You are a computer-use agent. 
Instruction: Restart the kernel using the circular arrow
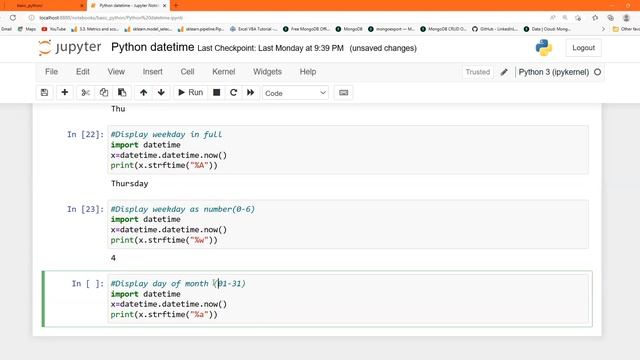(x=233, y=93)
